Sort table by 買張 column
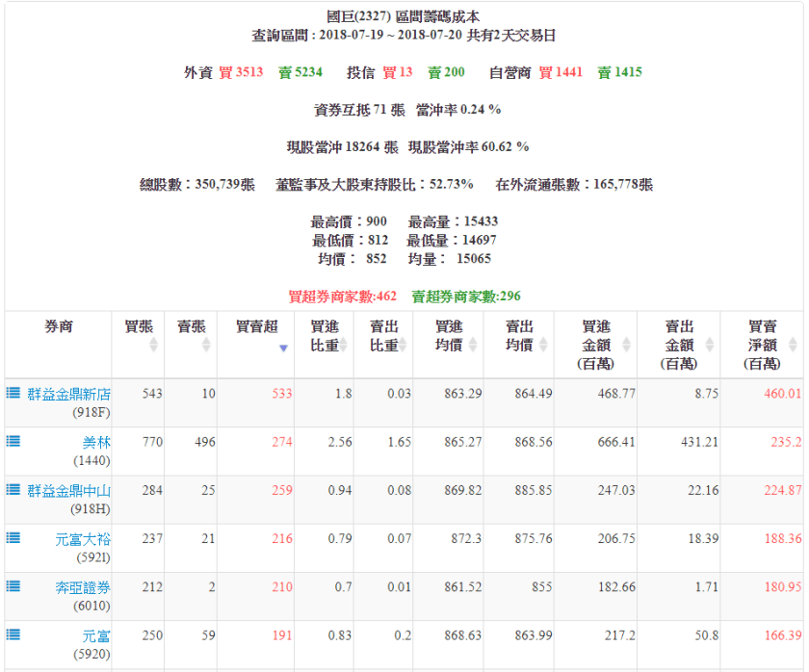The width and height of the screenshot is (809, 672). click(139, 335)
